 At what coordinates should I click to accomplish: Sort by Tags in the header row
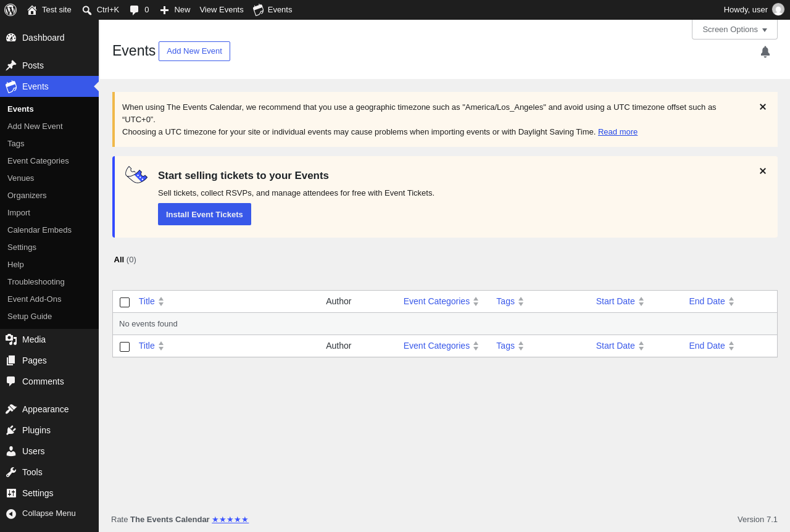point(510,301)
